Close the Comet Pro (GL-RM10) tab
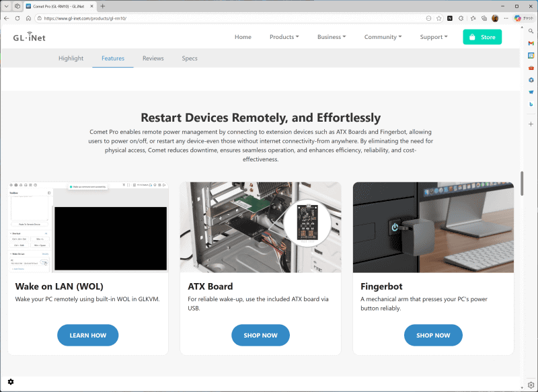Image resolution: width=538 pixels, height=392 pixels. point(91,6)
